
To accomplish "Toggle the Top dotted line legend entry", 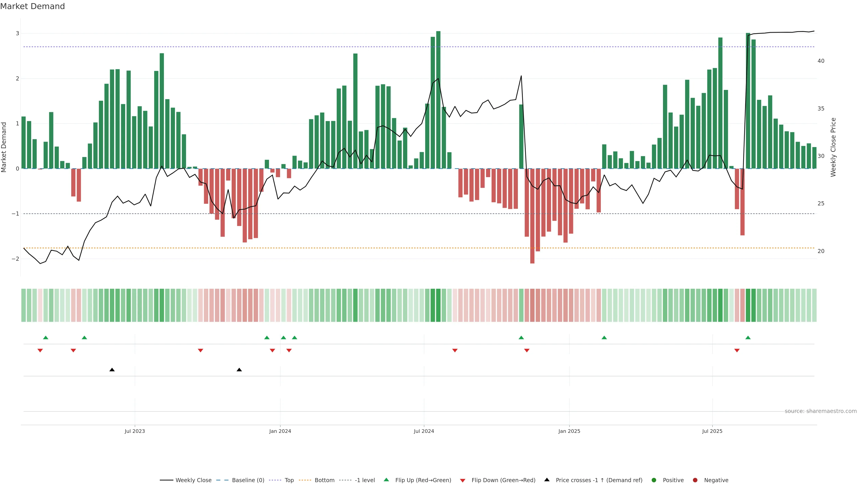I will click(289, 480).
